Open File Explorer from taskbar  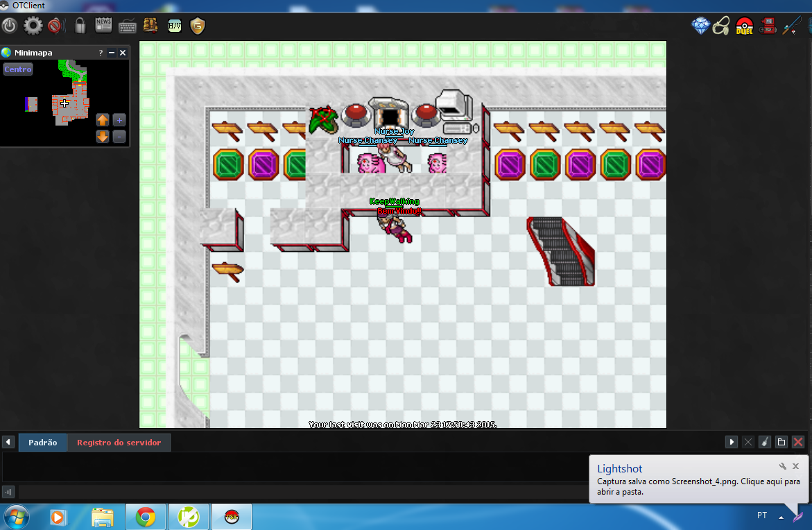tap(102, 517)
